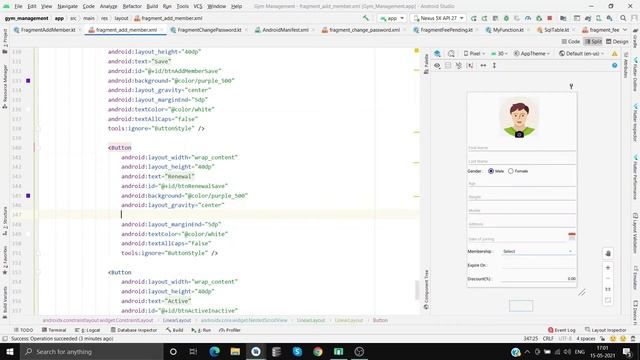This screenshot has width=640, height=360.
Task: Switch editor to Design view mode
Action: [x=617, y=42]
